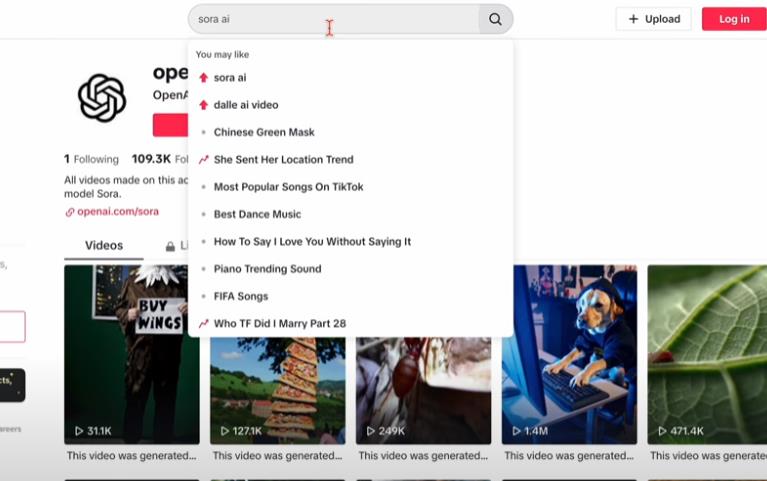Click the caption under the pizza tower video
The width and height of the screenshot is (767, 481).
point(277,456)
